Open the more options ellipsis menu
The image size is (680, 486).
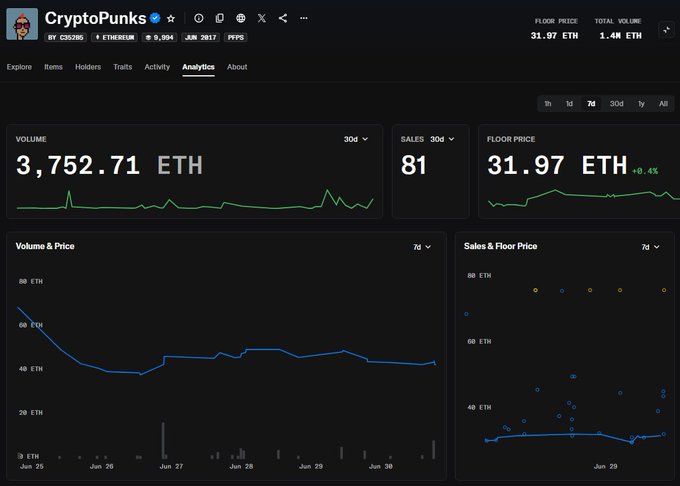point(304,18)
